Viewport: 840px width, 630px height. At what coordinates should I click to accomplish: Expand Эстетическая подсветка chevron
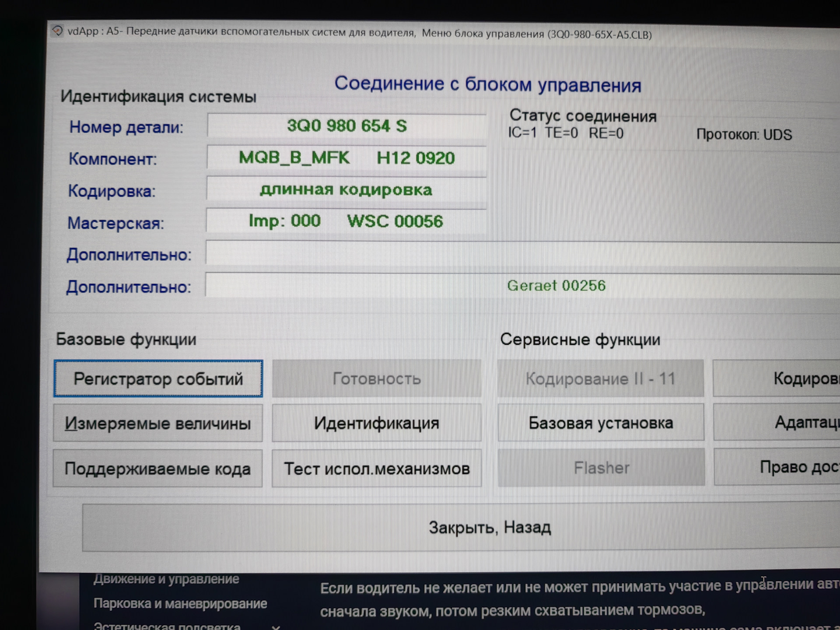[276, 627]
